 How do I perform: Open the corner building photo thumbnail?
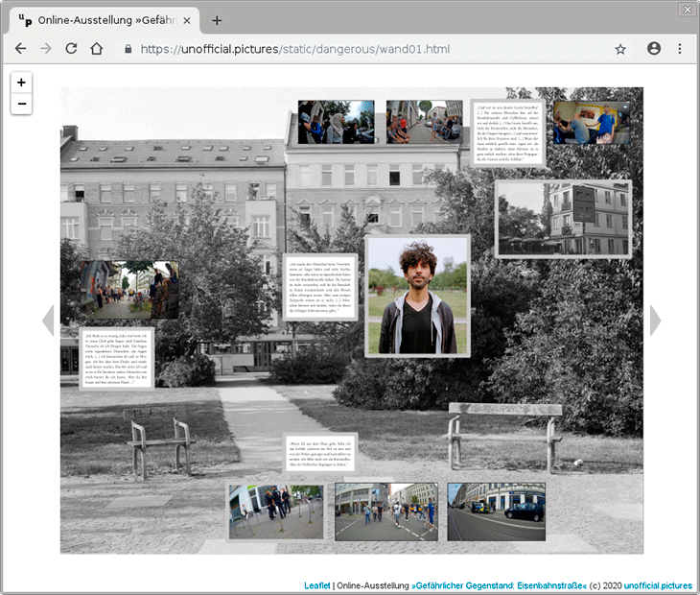563,219
